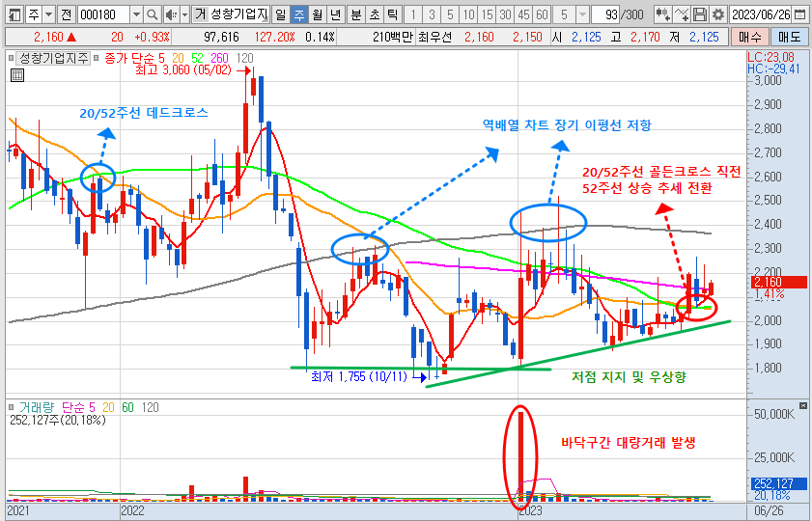Expand the stock code history dropdown

tap(136, 14)
